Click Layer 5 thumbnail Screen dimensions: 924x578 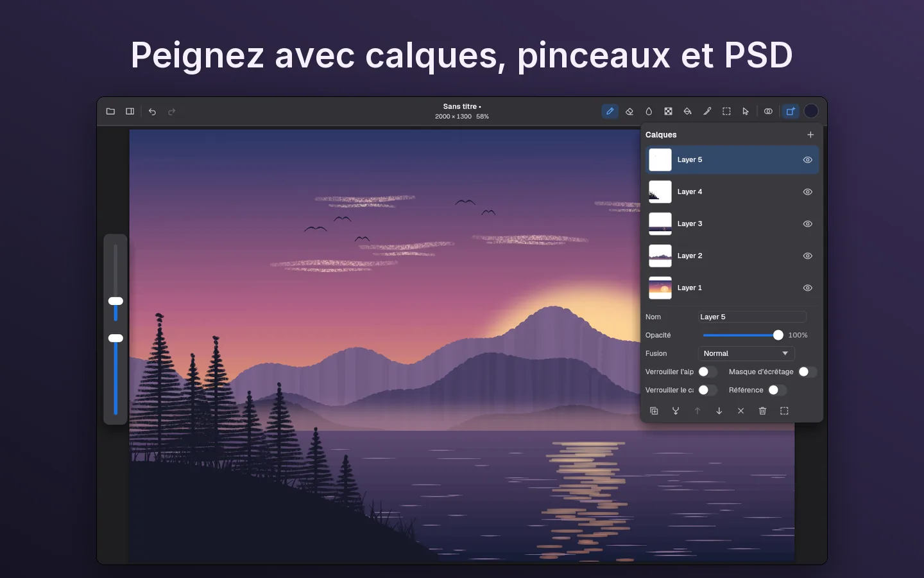(x=660, y=160)
